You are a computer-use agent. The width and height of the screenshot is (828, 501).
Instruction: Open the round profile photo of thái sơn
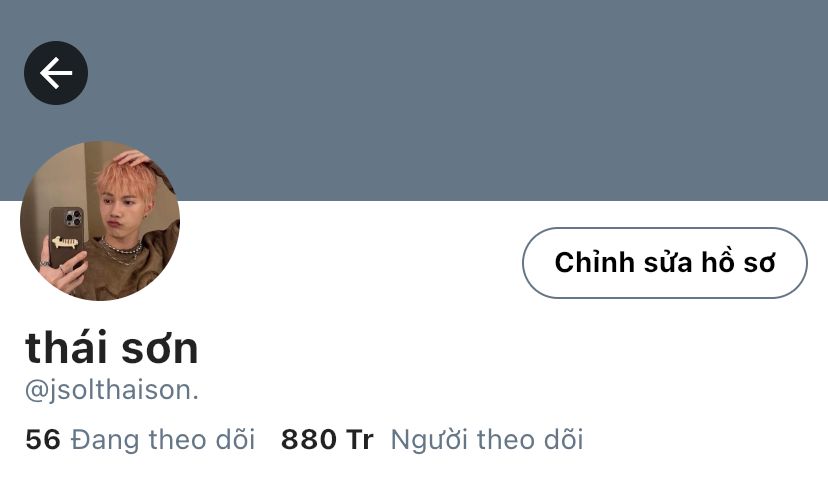[100, 220]
